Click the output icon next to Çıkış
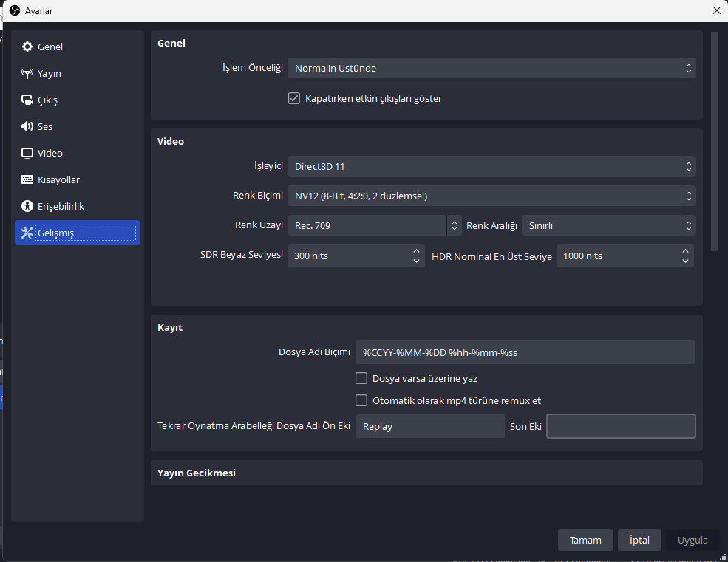Image resolution: width=728 pixels, height=562 pixels. [x=27, y=100]
